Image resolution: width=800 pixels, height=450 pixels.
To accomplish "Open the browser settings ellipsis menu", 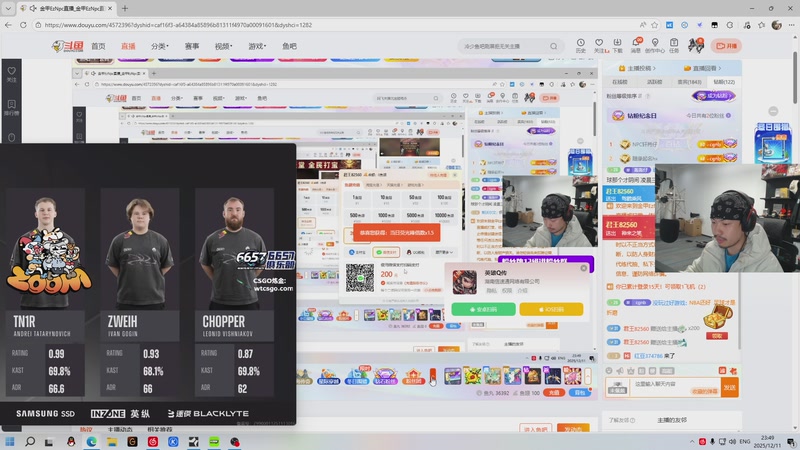I will pyautogui.click(x=791, y=24).
